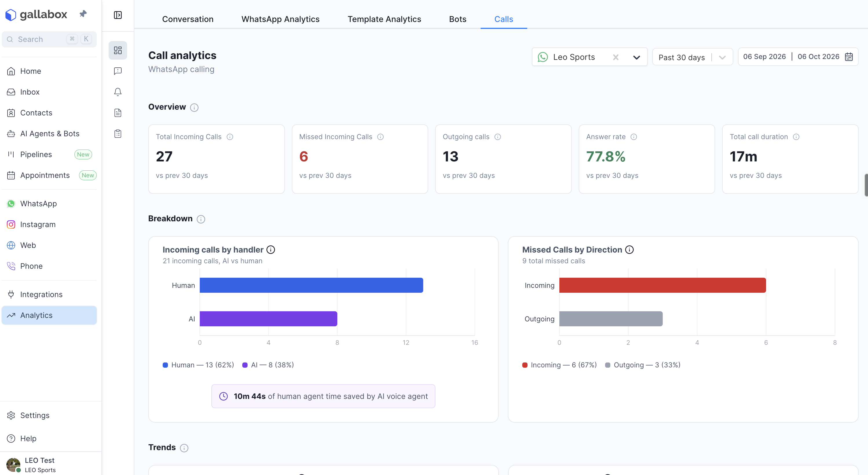
Task: Open Integrations in sidebar
Action: (49, 294)
